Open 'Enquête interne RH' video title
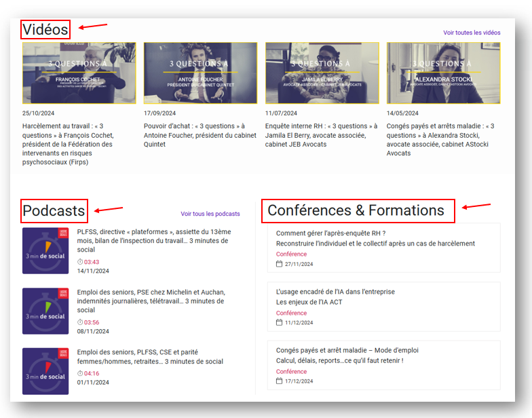The height and width of the screenshot is (418, 532). pos(321,135)
